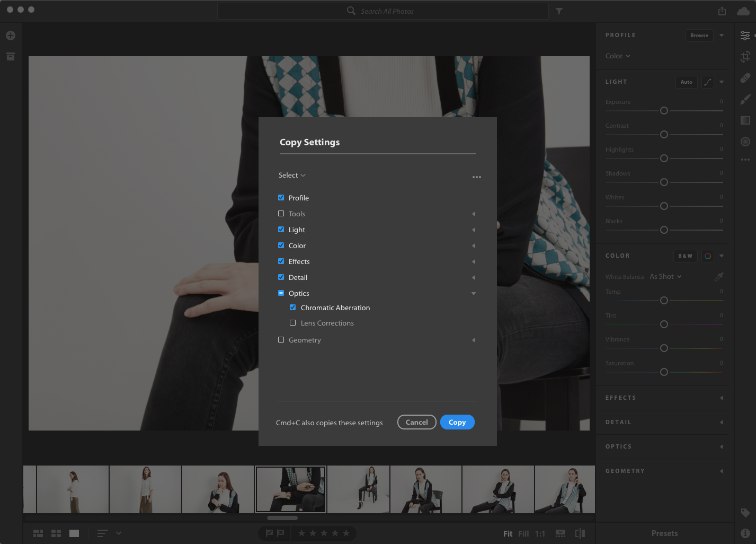The width and height of the screenshot is (756, 544).
Task: Expand the Light settings group in dialog
Action: point(474,230)
